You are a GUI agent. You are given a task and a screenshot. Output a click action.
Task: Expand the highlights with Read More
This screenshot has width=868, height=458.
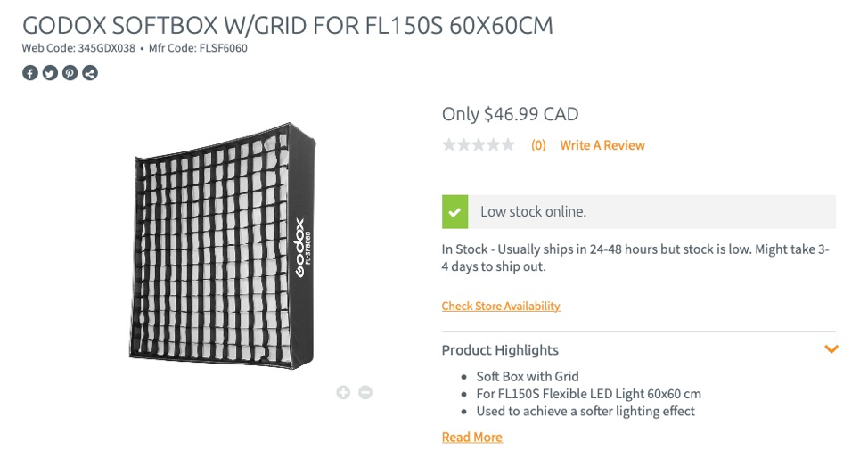[471, 437]
